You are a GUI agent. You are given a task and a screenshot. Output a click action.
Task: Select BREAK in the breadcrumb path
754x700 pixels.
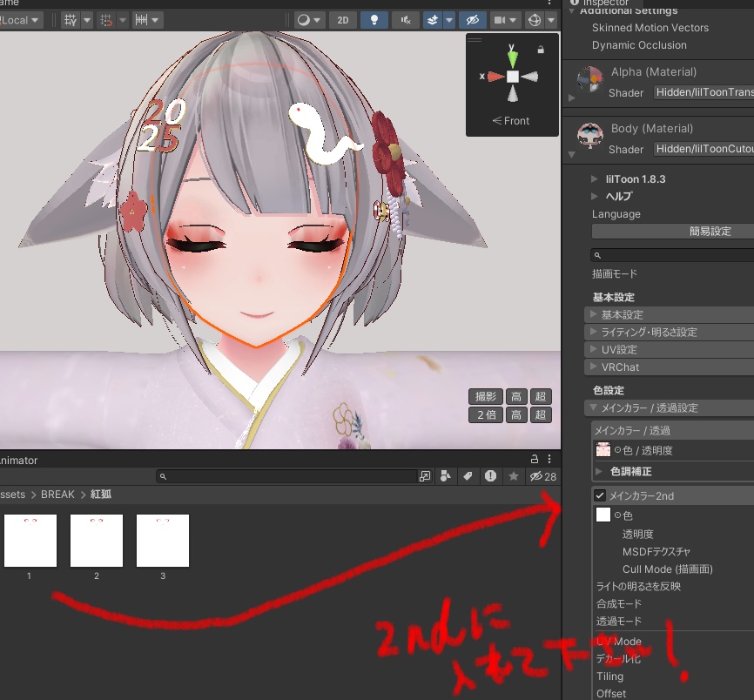pyautogui.click(x=57, y=494)
